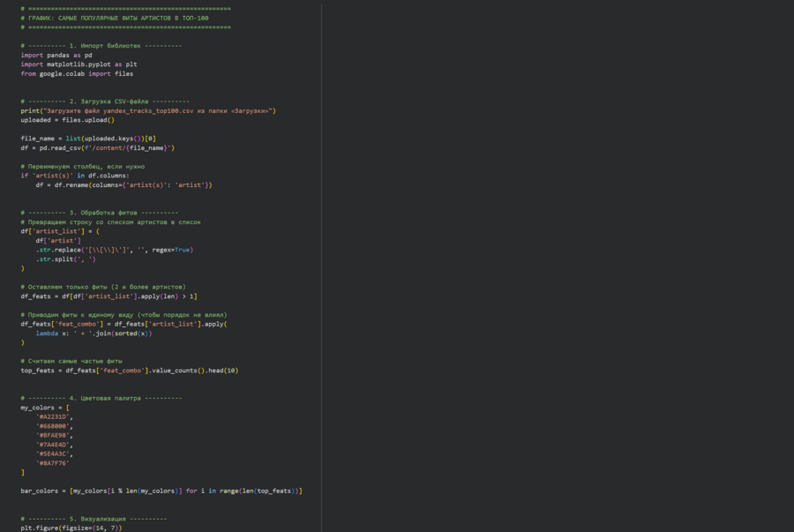The image size is (794, 532).
Task: Click the '#668000' color string
Action: [53, 426]
